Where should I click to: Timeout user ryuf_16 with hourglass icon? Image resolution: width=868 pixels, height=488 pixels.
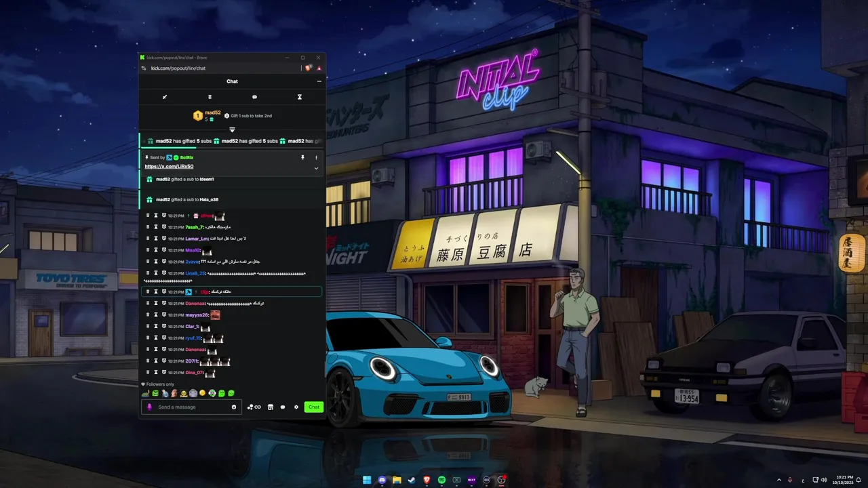coord(156,338)
